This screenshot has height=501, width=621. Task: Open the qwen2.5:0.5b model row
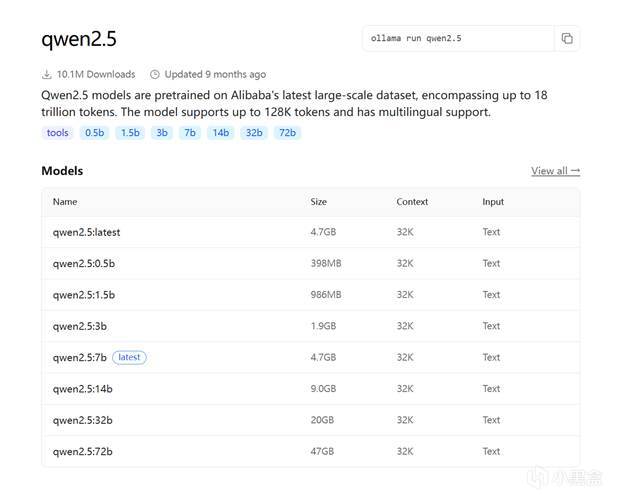coord(84,264)
